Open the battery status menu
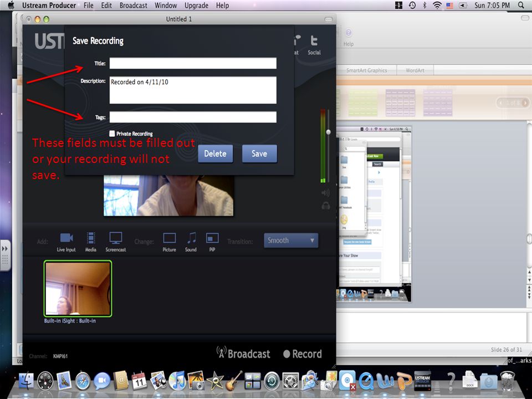 (x=463, y=5)
